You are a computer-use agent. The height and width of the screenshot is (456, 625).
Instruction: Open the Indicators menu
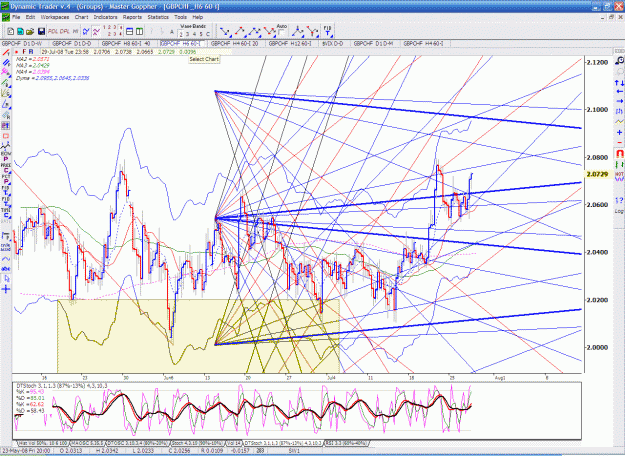106,17
